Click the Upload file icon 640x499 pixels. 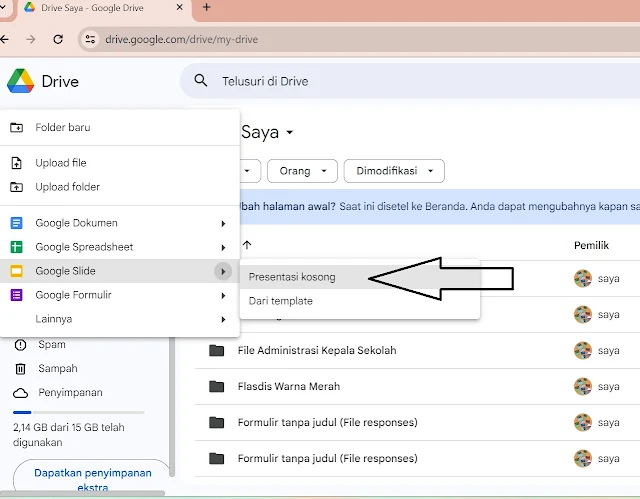click(16, 163)
